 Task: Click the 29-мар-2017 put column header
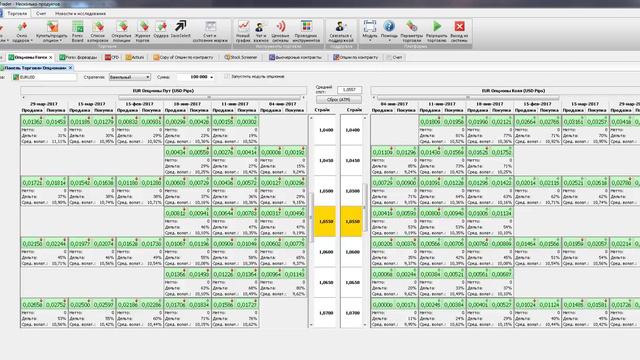pos(44,104)
